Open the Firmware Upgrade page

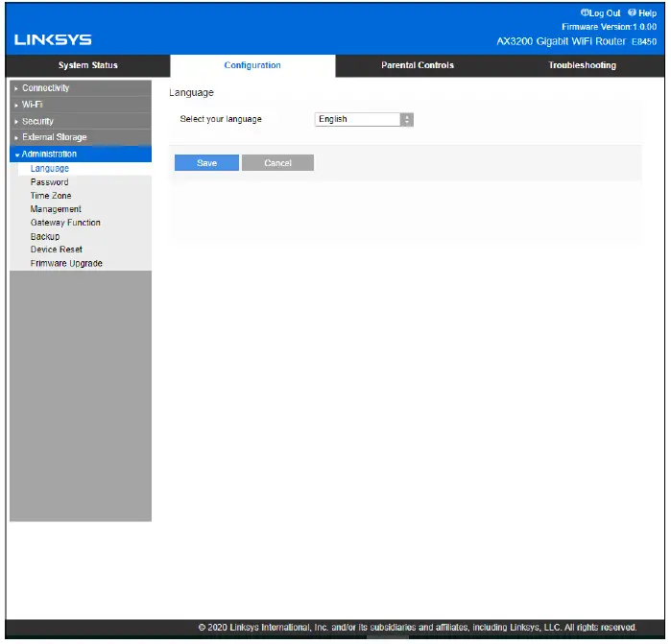coord(66,264)
